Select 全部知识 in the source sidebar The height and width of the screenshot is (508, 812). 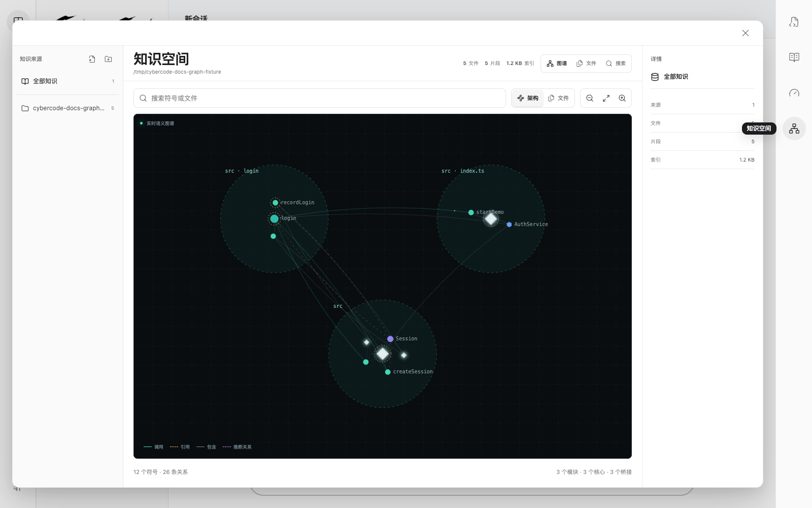[68, 81]
